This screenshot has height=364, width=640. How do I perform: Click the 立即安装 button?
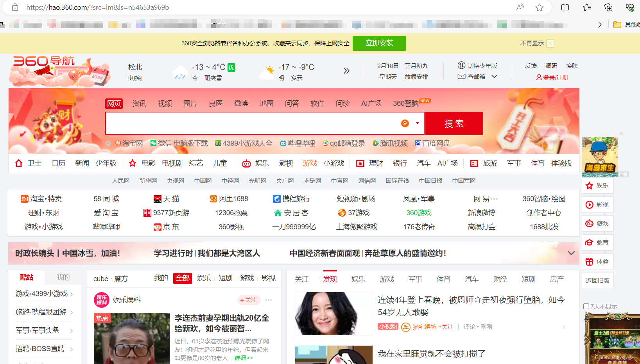pyautogui.click(x=379, y=43)
